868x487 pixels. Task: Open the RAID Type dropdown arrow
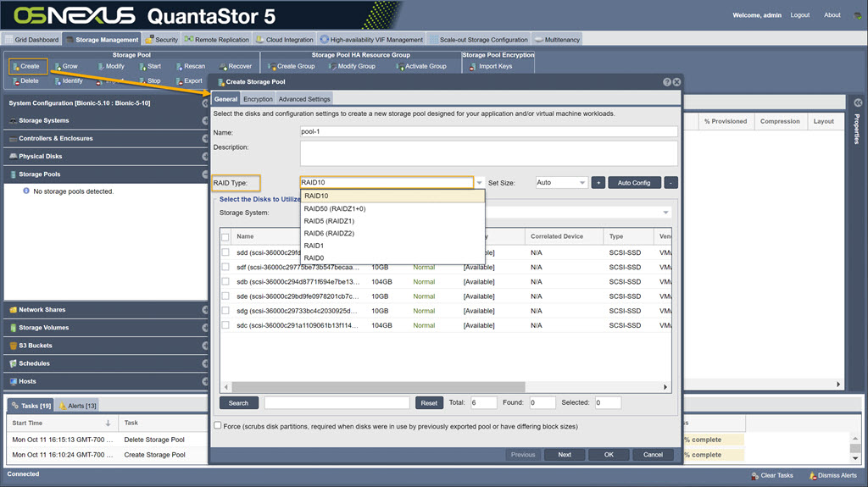[x=480, y=183]
